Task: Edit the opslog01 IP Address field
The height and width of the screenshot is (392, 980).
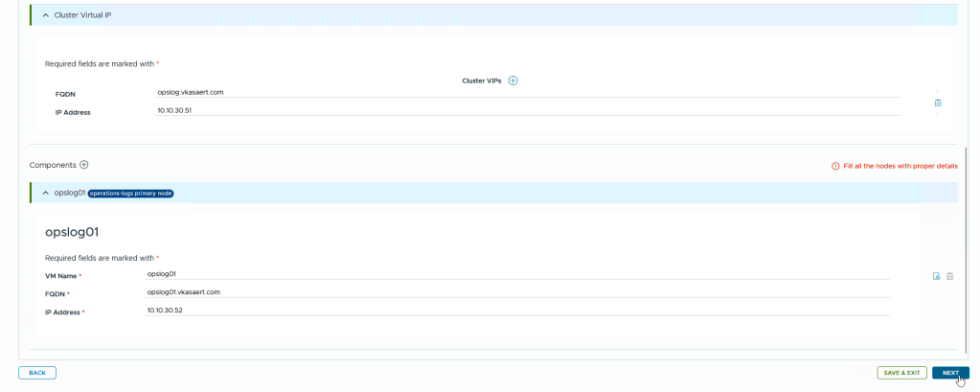Action: point(517,311)
